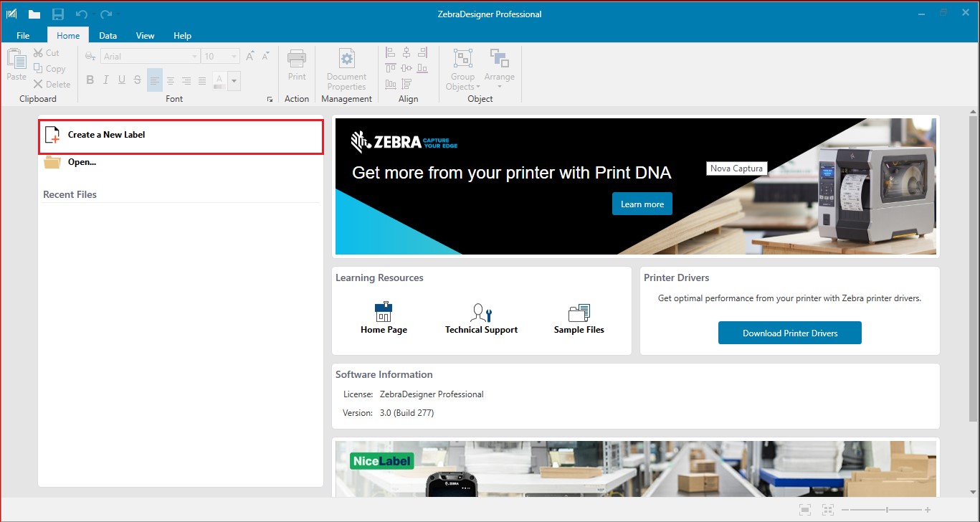This screenshot has width=980, height=522.
Task: Switch to the Data ribbon tab
Action: [108, 34]
